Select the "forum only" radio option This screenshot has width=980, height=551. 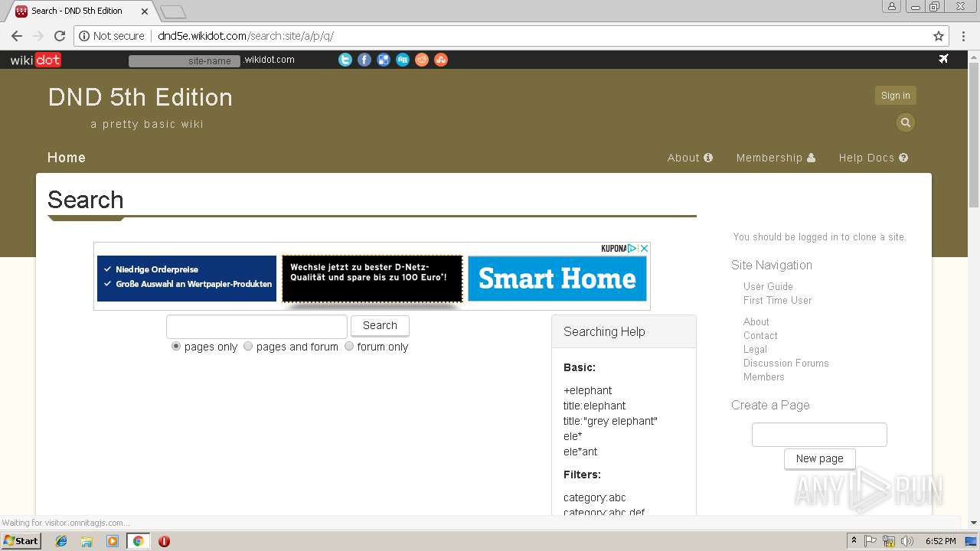(349, 347)
